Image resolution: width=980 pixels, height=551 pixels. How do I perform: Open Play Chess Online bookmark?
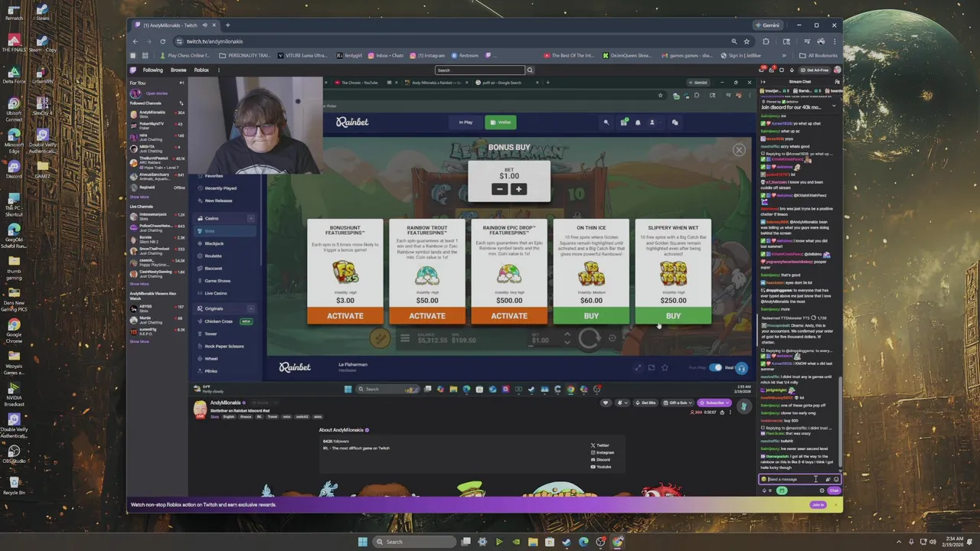pyautogui.click(x=185, y=55)
